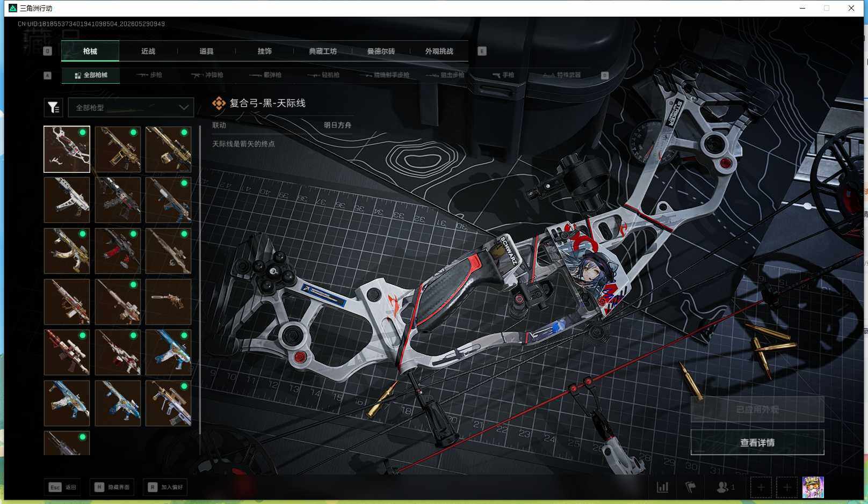Open the flag icon in bottom bar
The width and height of the screenshot is (868, 504).
pyautogui.click(x=691, y=487)
